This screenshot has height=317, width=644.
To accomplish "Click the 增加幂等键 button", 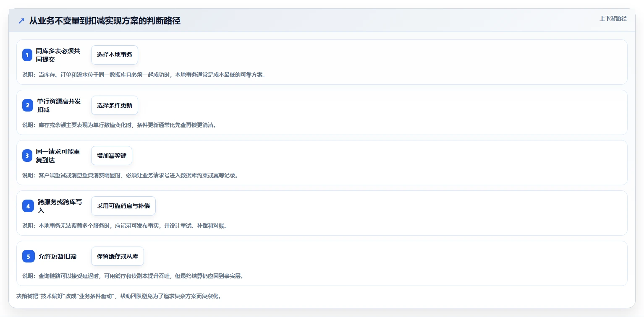I will [112, 156].
